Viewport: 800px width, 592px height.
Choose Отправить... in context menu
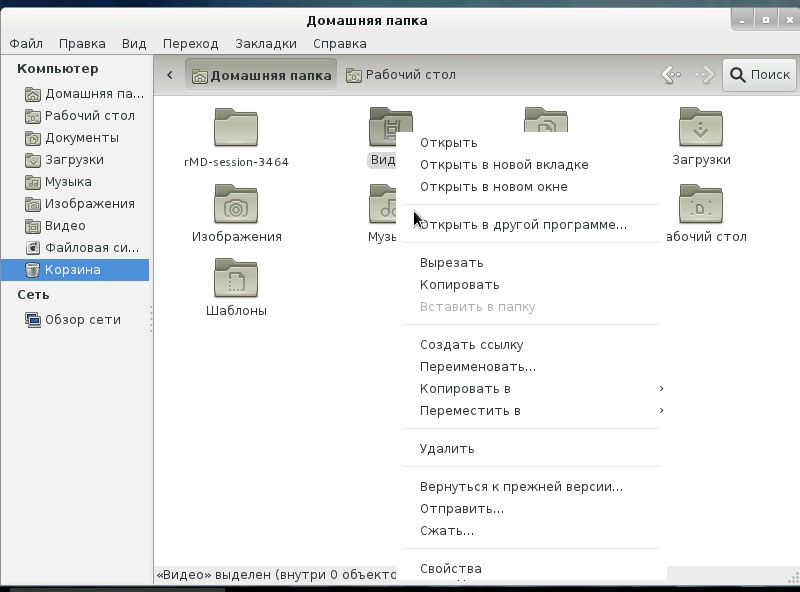pyautogui.click(x=531, y=509)
